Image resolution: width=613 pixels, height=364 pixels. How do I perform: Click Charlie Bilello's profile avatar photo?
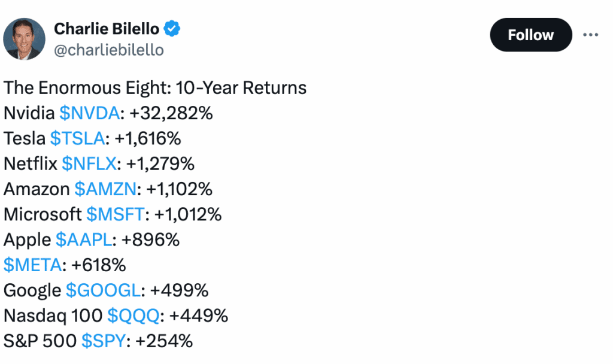24,39
